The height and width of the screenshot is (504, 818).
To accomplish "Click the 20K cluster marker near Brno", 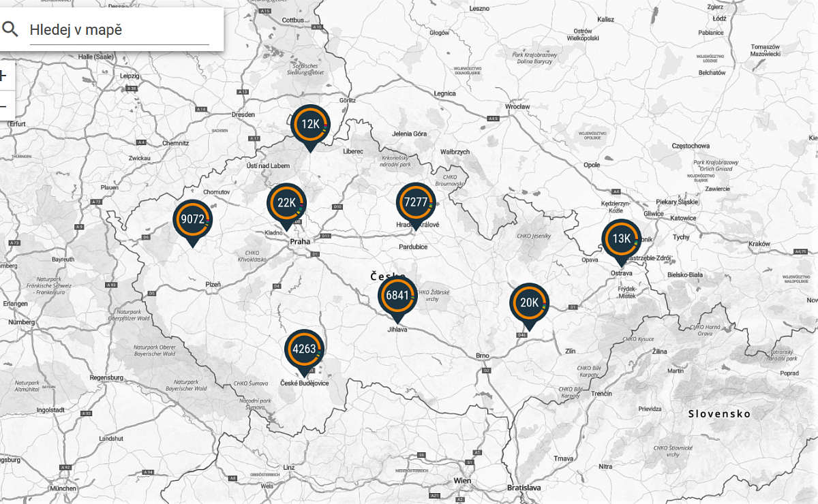I will [530, 303].
